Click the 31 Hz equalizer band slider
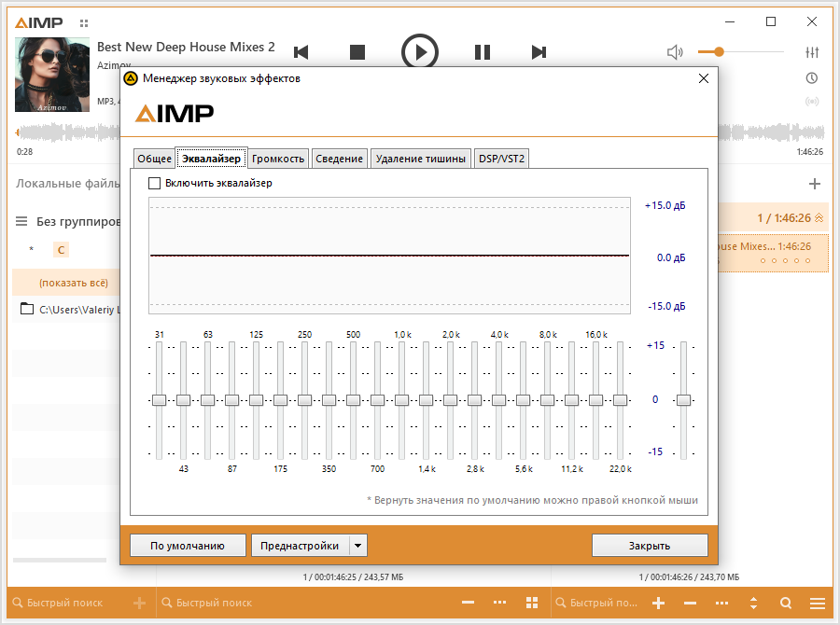The width and height of the screenshot is (840, 625). pos(159,400)
